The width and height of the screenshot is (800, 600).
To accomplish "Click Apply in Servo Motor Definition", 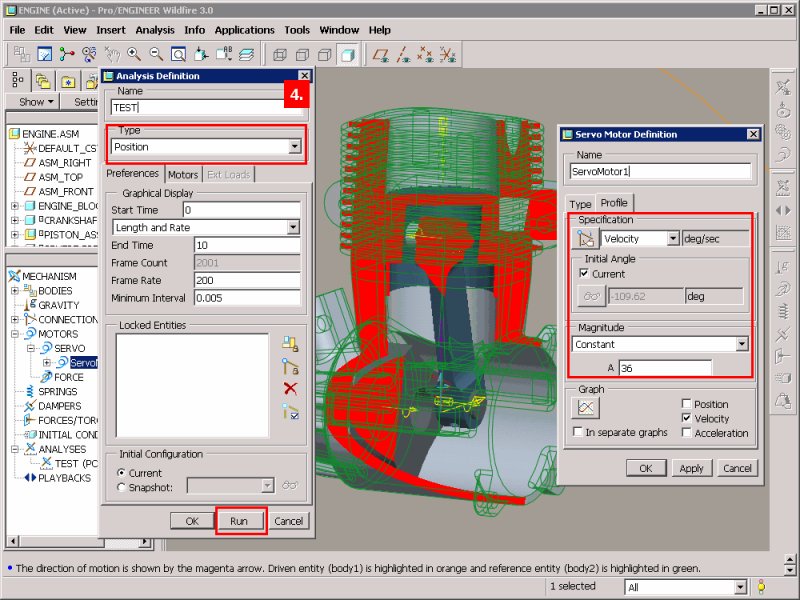I will 691,468.
